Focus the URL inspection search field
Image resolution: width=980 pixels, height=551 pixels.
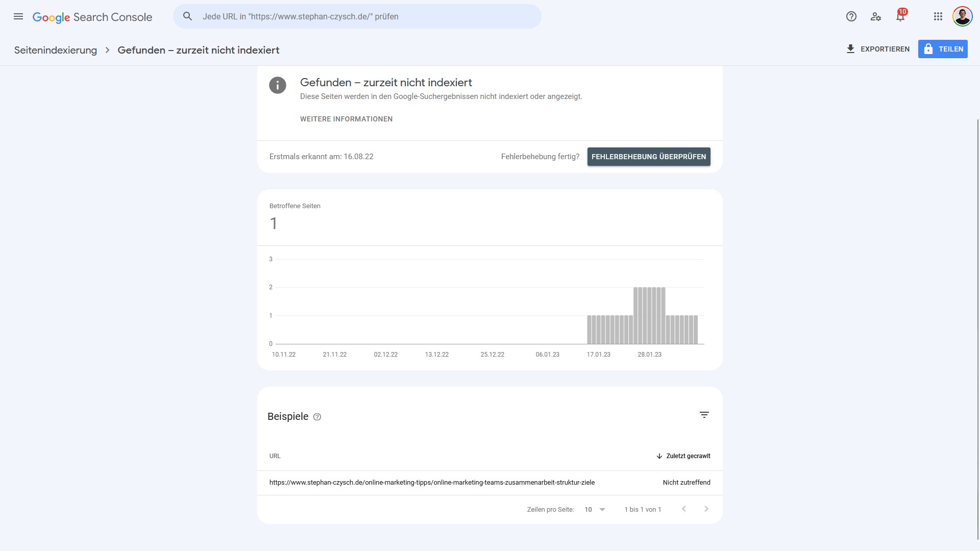point(357,16)
